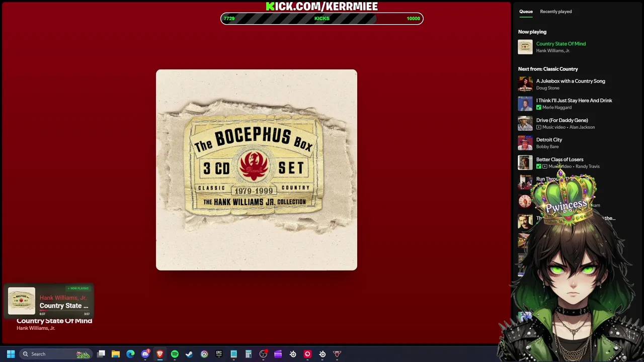Open Discord from the taskbar
644x362 pixels.
(145, 354)
